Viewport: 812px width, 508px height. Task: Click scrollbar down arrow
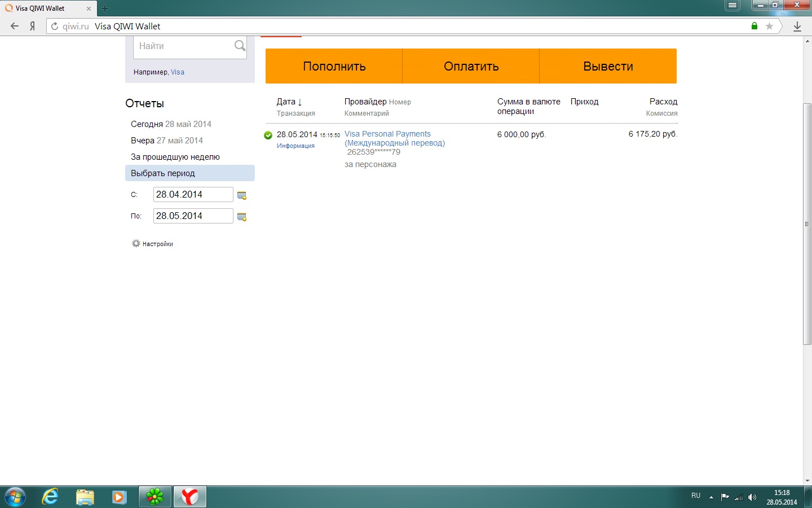click(807, 481)
